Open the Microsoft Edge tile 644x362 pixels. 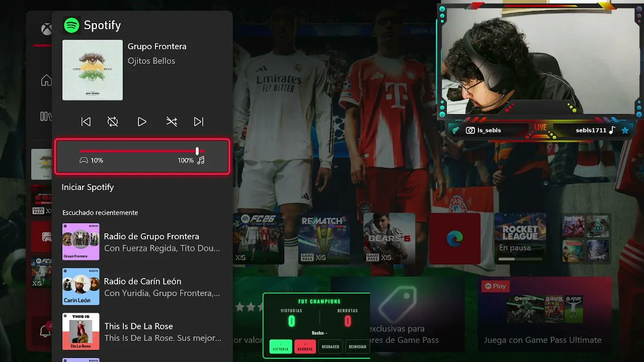coord(455,238)
